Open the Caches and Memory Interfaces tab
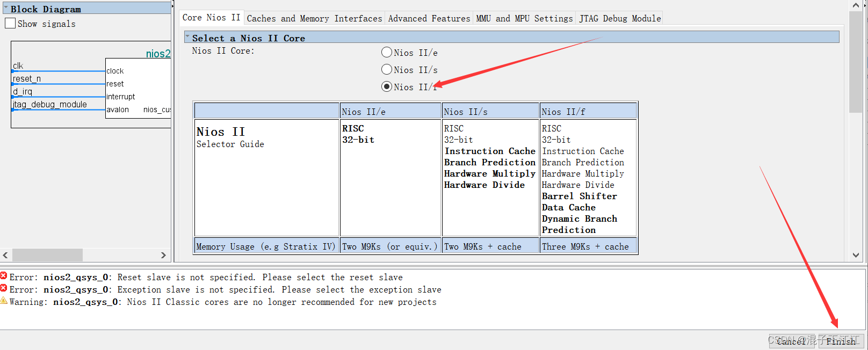 pyautogui.click(x=314, y=18)
